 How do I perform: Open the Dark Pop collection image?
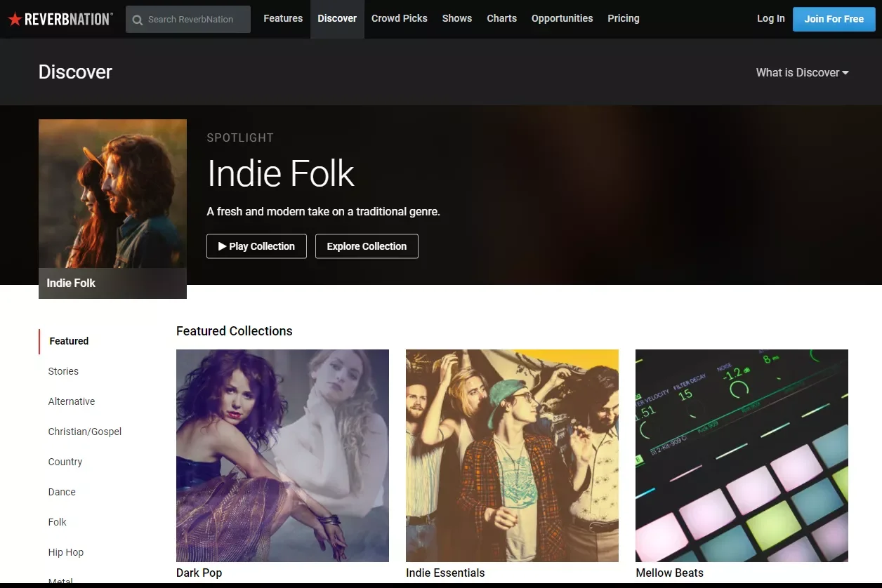tap(282, 455)
